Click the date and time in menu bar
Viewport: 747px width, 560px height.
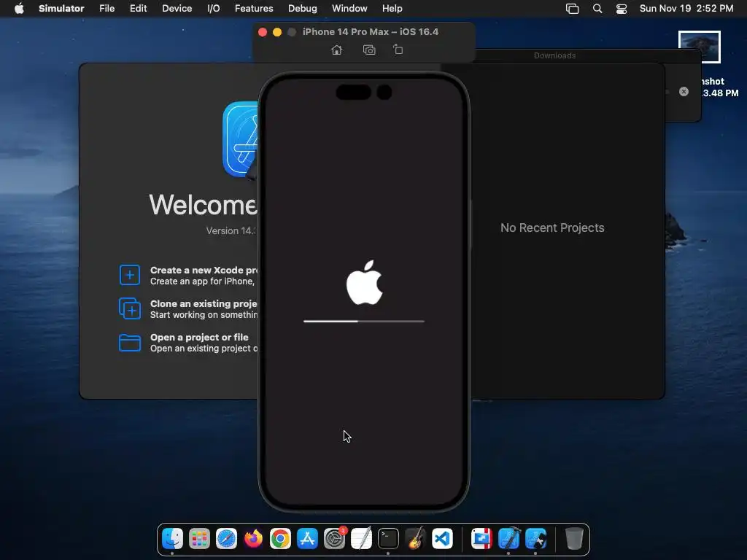point(686,9)
